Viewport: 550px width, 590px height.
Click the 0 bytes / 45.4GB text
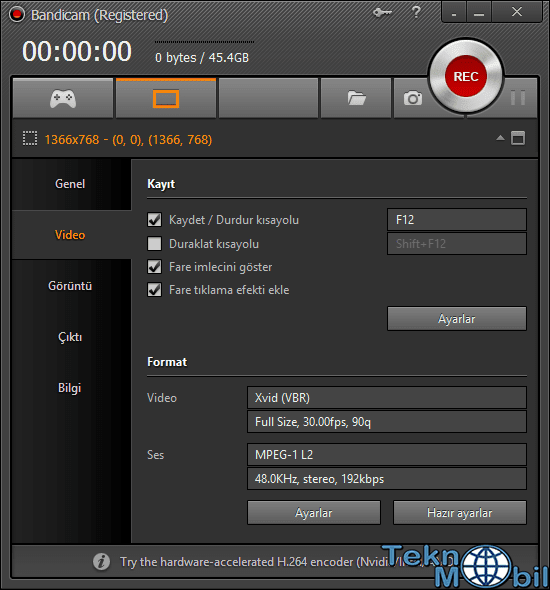[x=202, y=58]
